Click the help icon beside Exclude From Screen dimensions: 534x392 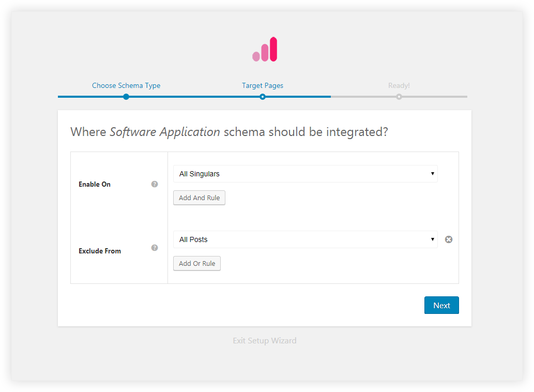[x=155, y=248]
